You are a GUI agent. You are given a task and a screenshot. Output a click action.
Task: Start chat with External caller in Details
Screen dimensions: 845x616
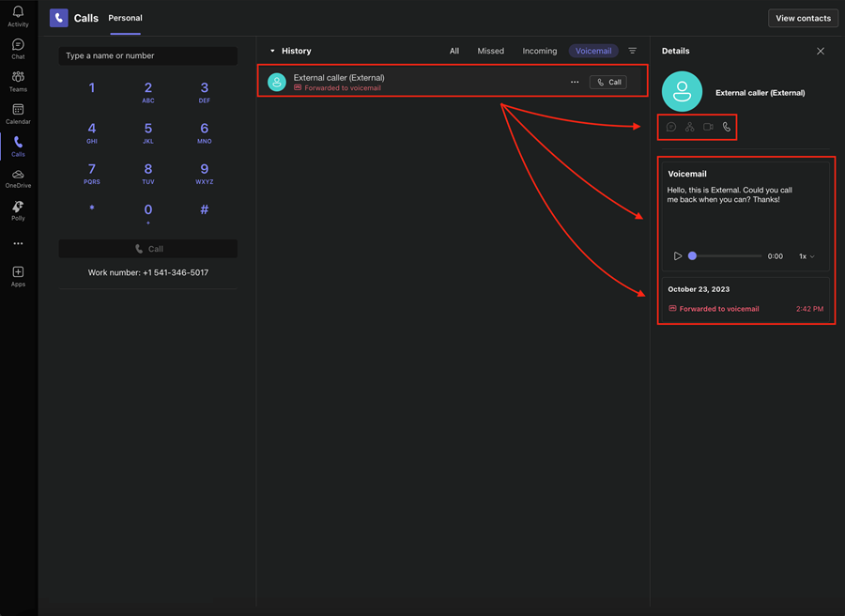pos(671,127)
